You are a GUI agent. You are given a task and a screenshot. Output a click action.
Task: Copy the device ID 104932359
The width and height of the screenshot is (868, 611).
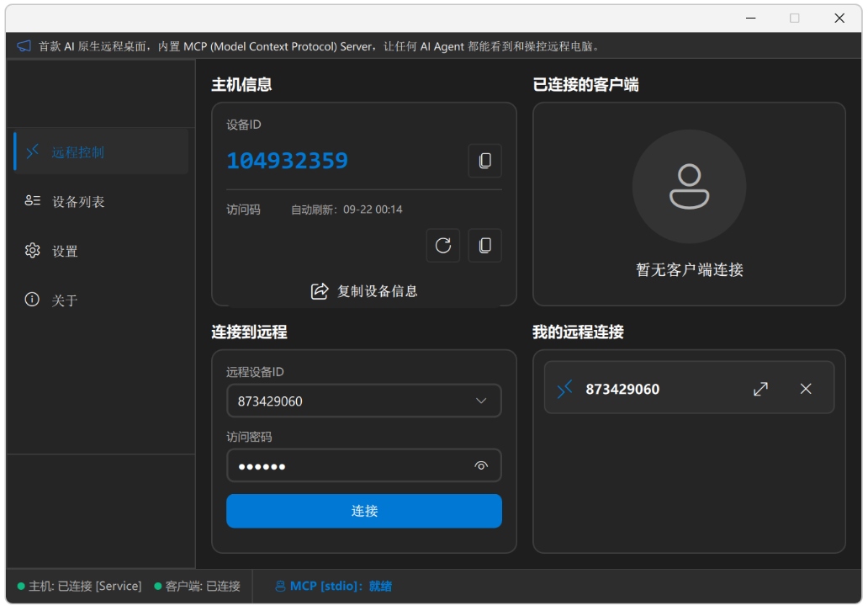coord(484,161)
